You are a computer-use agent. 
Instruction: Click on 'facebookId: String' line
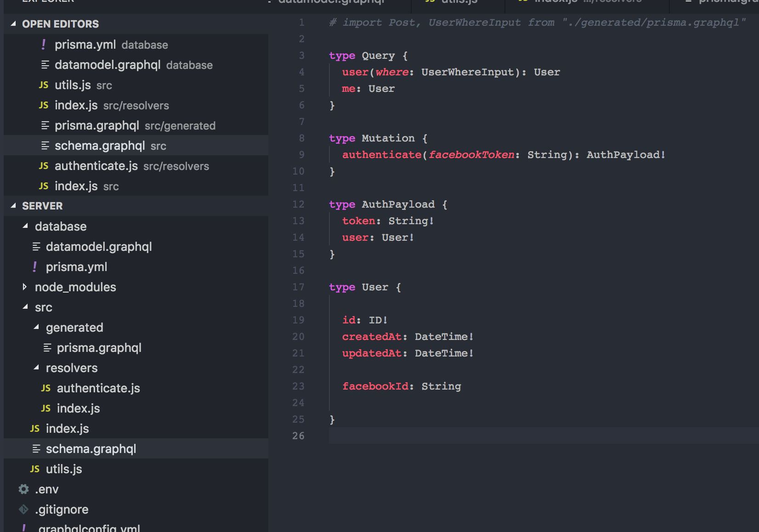pyautogui.click(x=402, y=386)
